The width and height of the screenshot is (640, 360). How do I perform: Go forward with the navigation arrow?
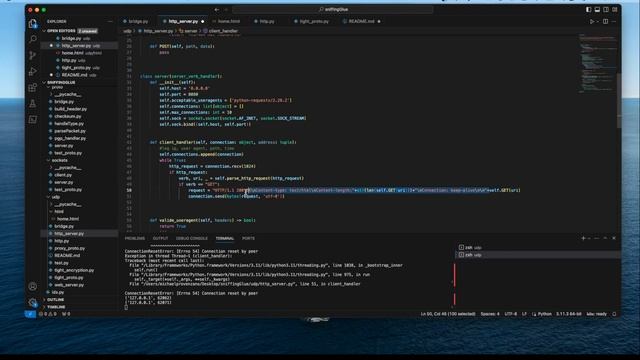pos(226,9)
